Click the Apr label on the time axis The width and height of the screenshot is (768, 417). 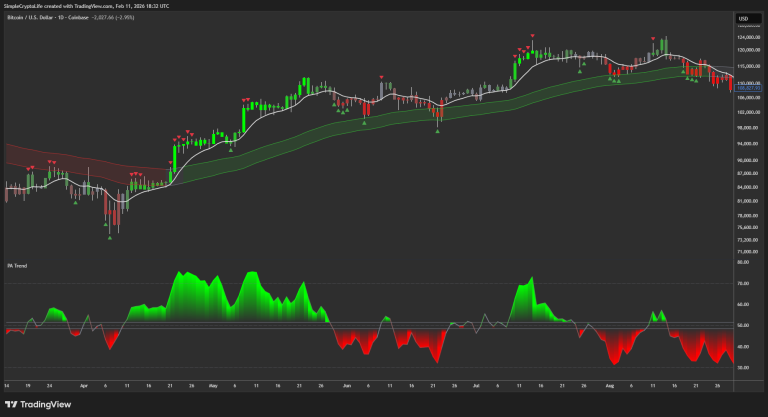[x=83, y=384]
